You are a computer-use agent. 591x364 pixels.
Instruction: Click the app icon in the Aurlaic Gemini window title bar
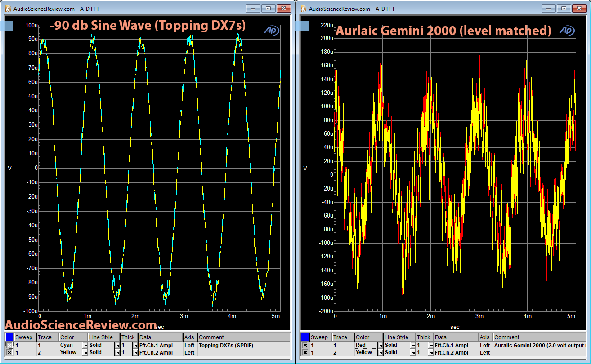[x=304, y=9]
